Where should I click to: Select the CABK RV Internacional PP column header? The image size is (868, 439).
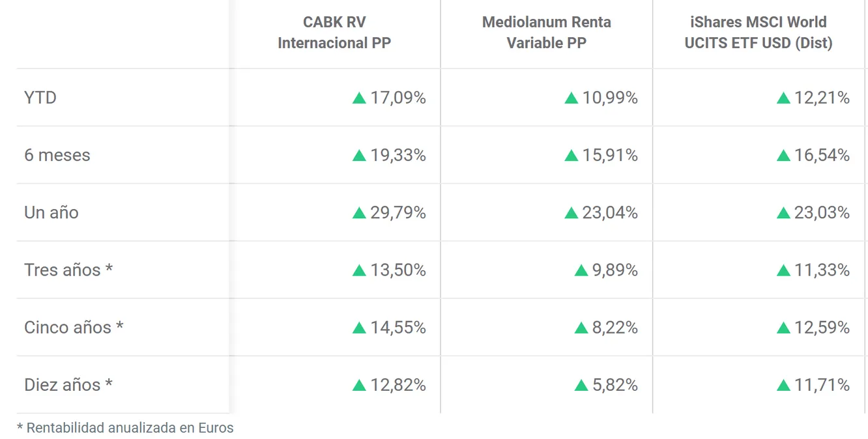coord(334,33)
